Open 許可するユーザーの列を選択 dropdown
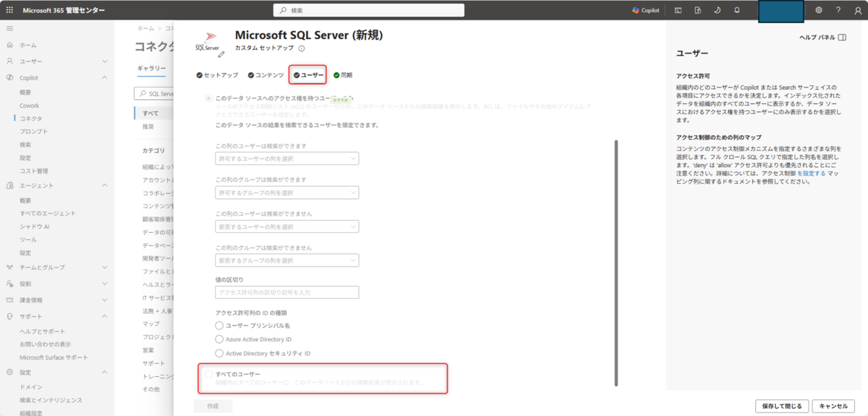The image size is (868, 416). (287, 158)
